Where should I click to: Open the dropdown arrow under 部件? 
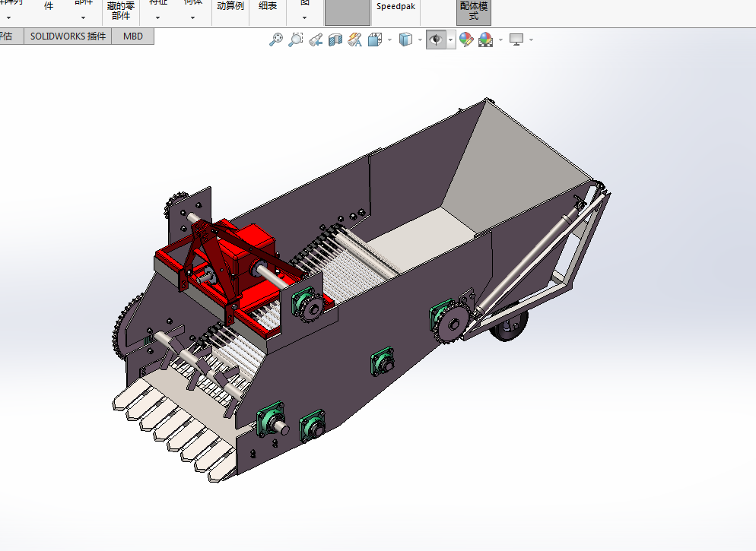[84, 17]
